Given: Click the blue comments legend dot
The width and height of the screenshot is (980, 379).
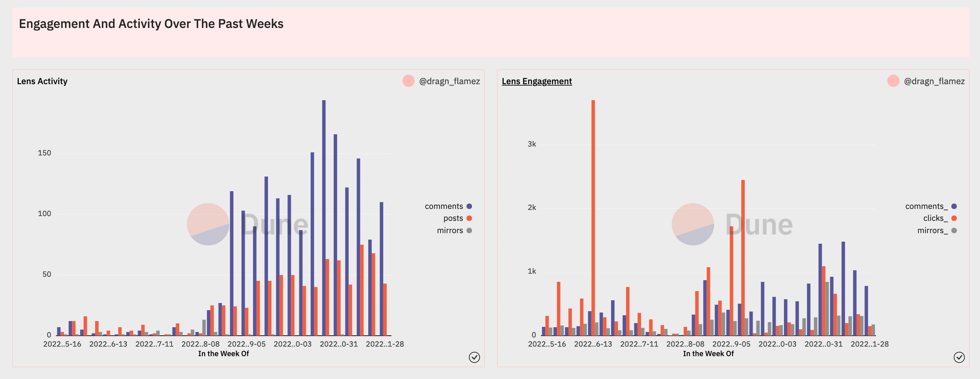Looking at the screenshot, I should 469,207.
